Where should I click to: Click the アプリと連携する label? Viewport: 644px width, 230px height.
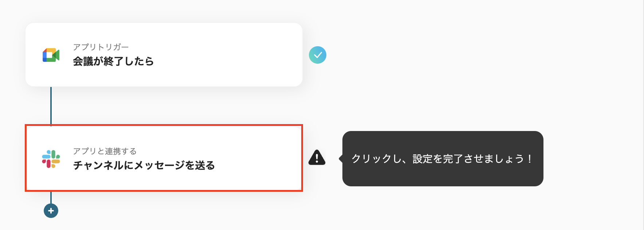(106, 151)
